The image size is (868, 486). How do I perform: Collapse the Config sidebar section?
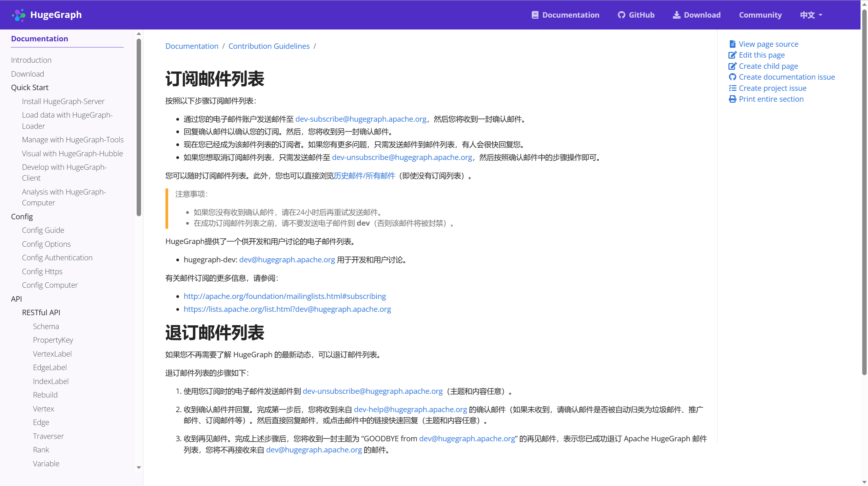pyautogui.click(x=22, y=217)
